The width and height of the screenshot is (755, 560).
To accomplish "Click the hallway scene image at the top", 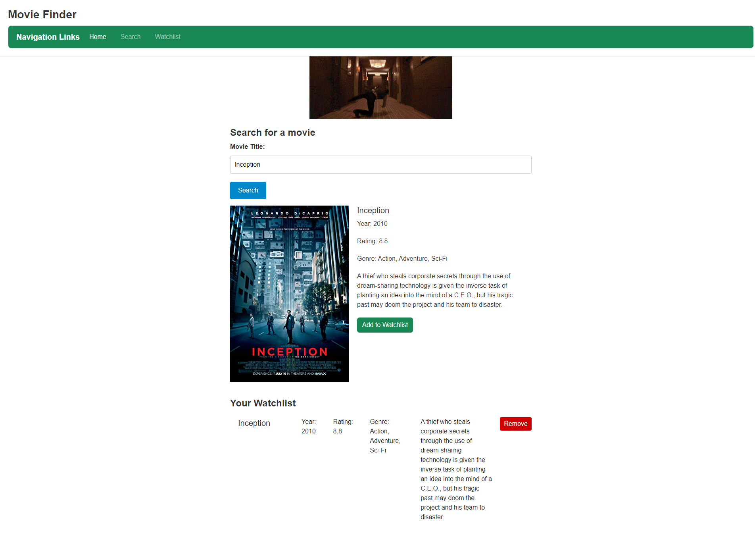I will coord(380,87).
